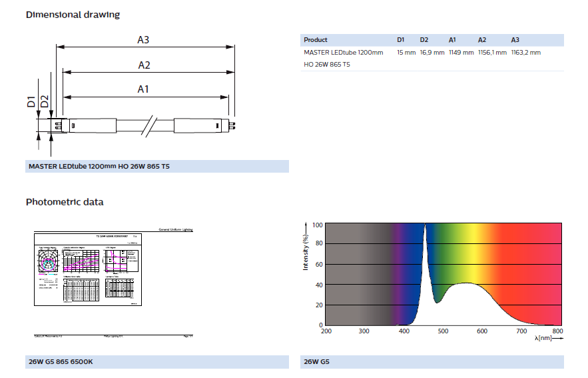Click the A2 table column header
Screen dimensions: 588x378
click(482, 40)
